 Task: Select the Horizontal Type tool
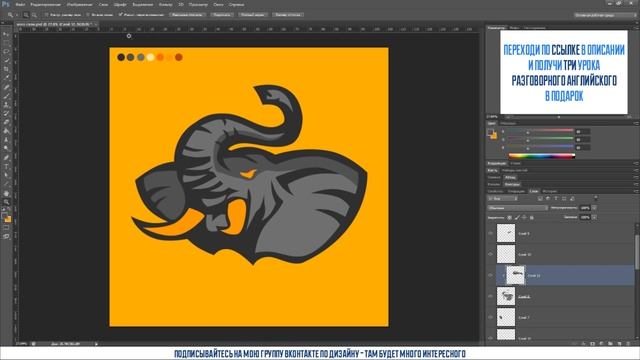click(6, 167)
